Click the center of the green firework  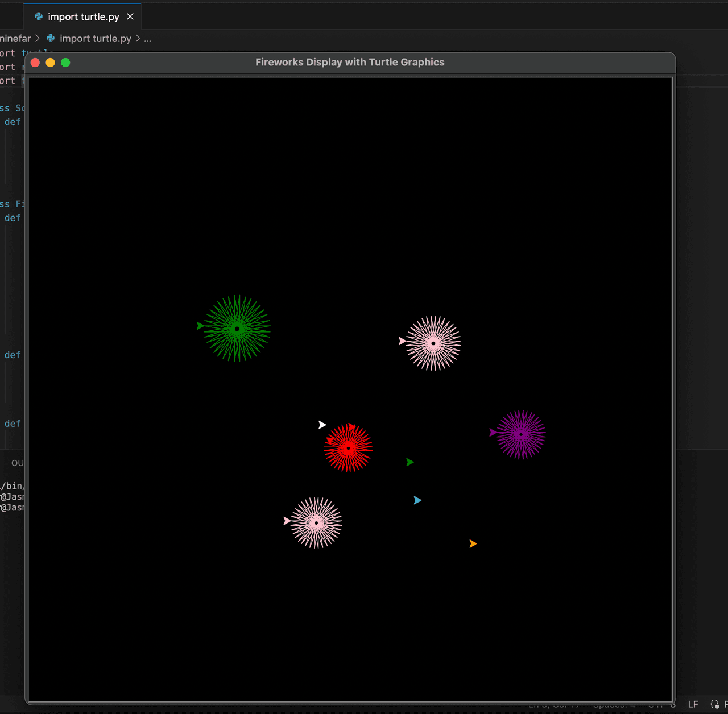(x=237, y=329)
